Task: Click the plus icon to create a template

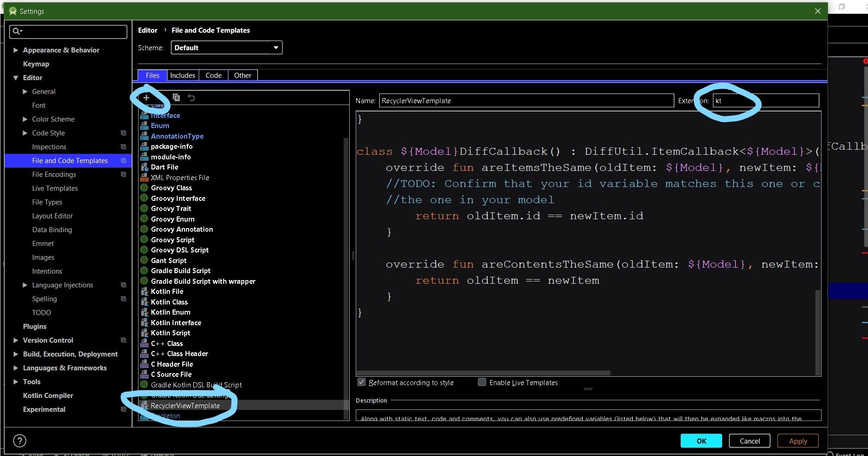Action: point(146,98)
